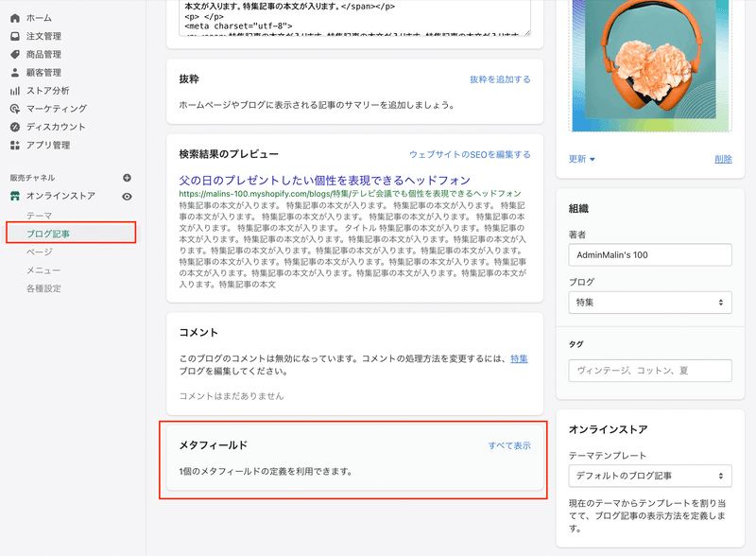This screenshot has height=556, width=756.
Task: Click the Apps grid icon
Action: [15, 145]
